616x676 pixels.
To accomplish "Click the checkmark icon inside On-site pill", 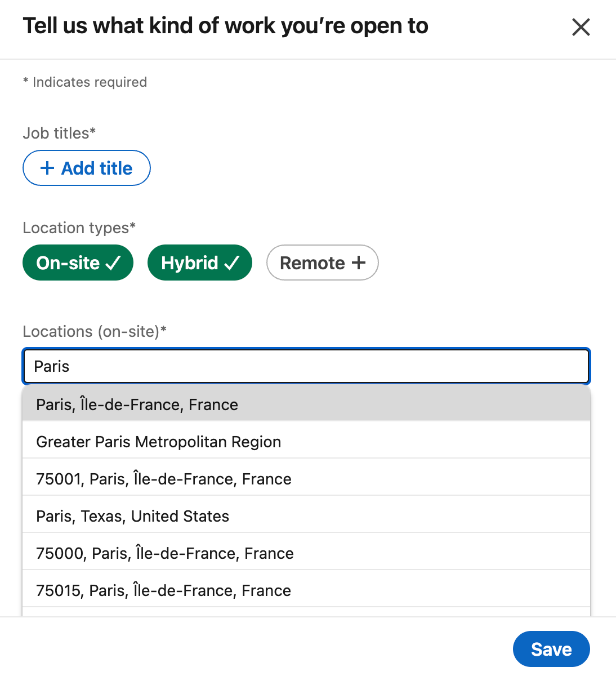I will pos(114,263).
